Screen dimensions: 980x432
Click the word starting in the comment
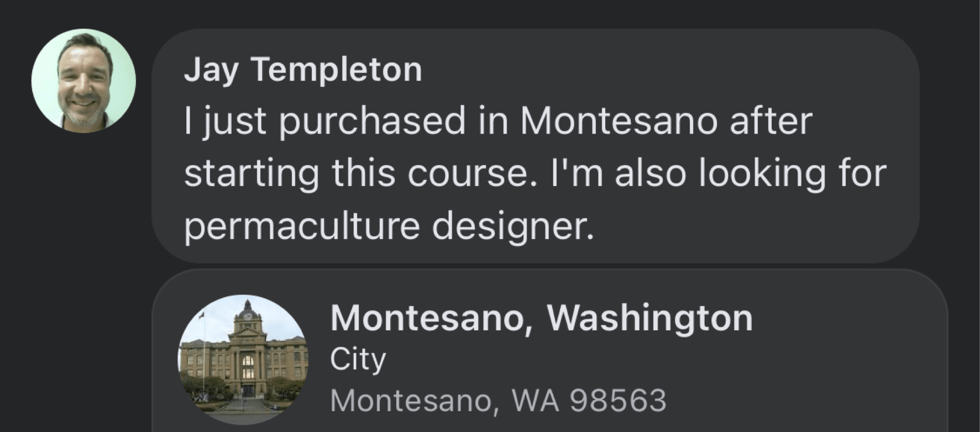[251, 173]
